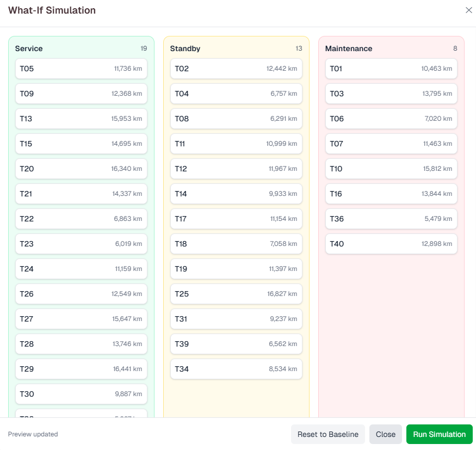Select train card T05 in Service
476x450 pixels.
(81, 69)
